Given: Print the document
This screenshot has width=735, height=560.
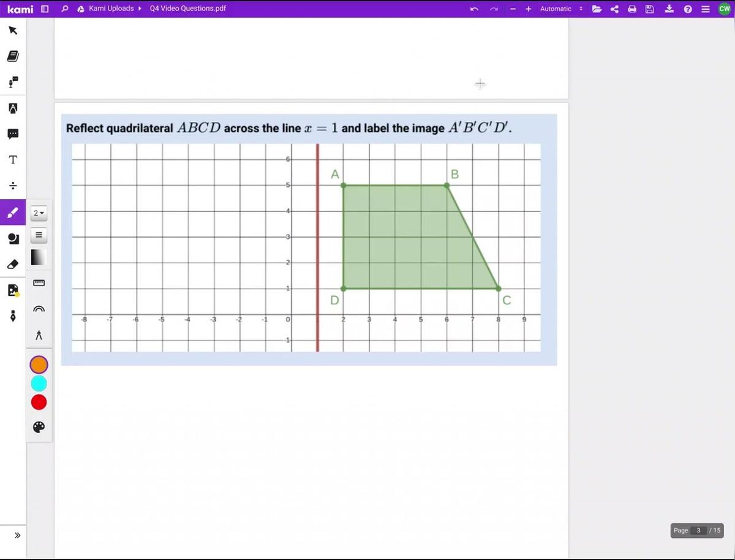Looking at the screenshot, I should click(x=633, y=9).
